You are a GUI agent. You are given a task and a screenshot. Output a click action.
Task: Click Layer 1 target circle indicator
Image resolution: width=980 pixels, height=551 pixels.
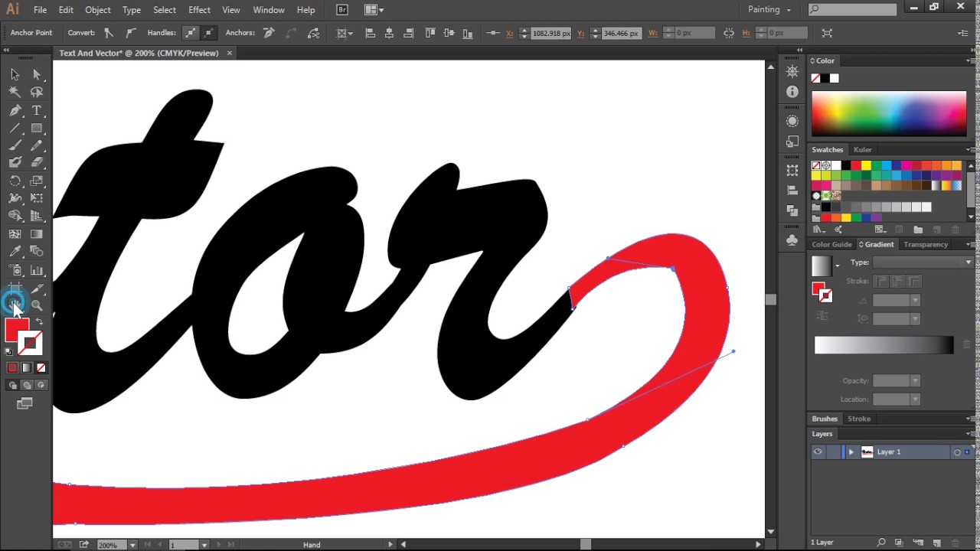[956, 452]
